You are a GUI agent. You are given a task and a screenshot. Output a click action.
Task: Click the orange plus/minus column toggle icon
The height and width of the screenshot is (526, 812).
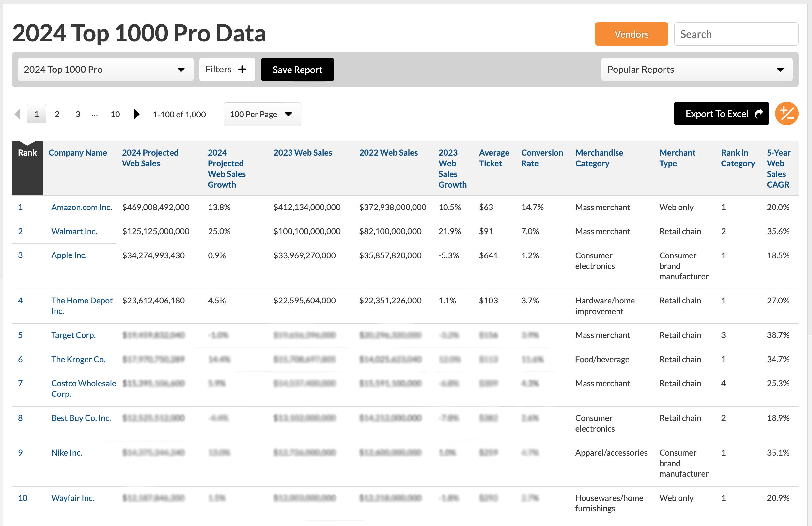tap(787, 114)
